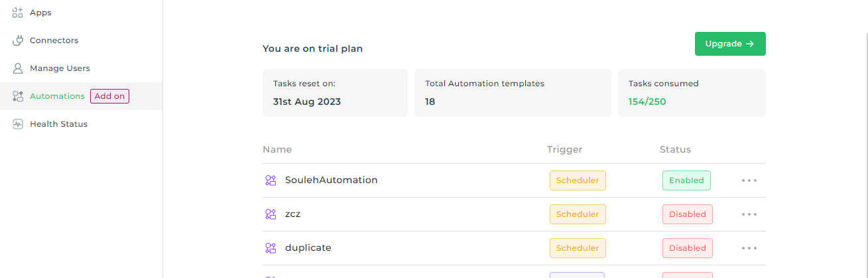Click the automation icon beside SoulehAutomation
Image resolution: width=868 pixels, height=278 pixels.
(x=271, y=180)
